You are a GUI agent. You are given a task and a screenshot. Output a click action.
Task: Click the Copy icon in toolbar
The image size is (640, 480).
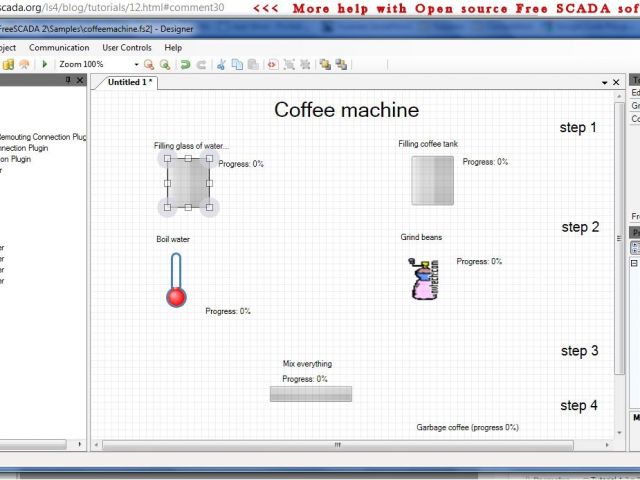pos(237,64)
